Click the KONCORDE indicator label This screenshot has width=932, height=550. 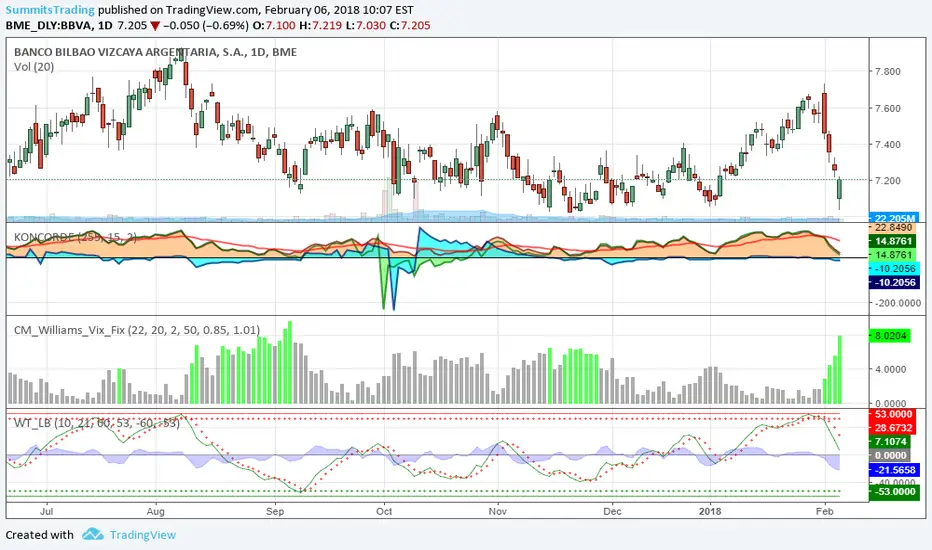click(x=75, y=237)
